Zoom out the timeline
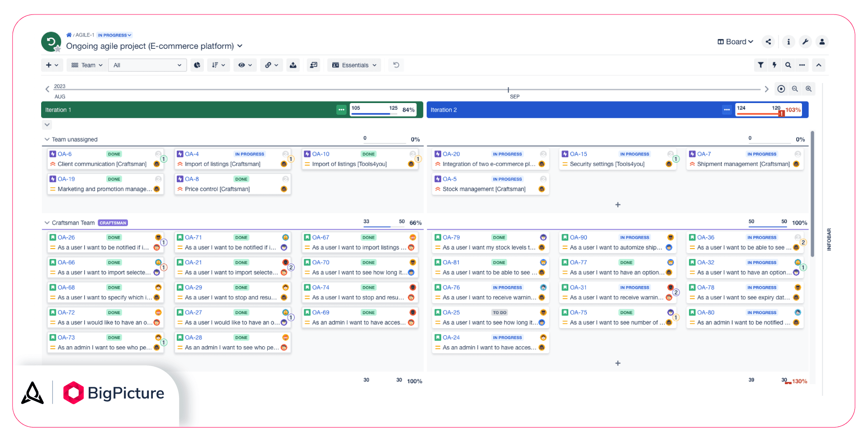 tap(795, 89)
